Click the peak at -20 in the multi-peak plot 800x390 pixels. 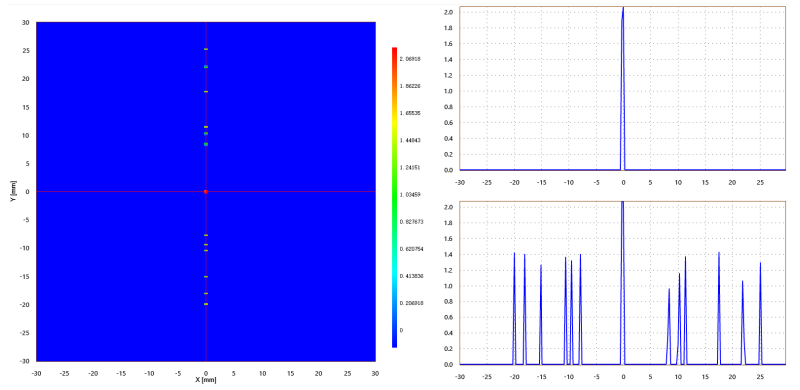click(x=514, y=308)
